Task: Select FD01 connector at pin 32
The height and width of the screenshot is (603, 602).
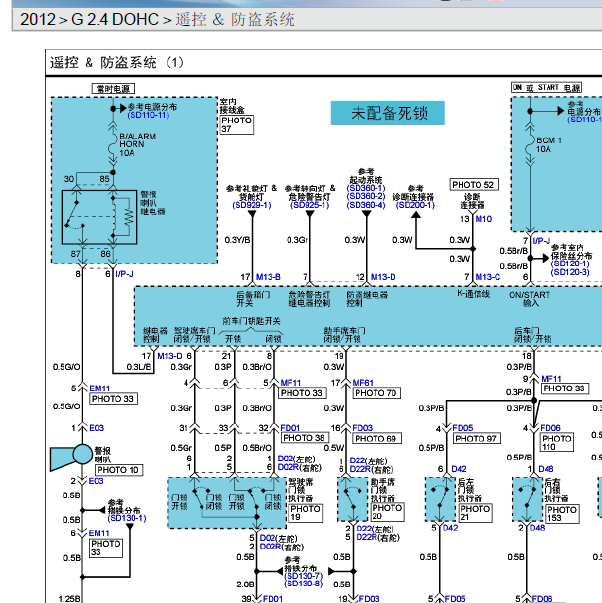Action: coord(290,428)
